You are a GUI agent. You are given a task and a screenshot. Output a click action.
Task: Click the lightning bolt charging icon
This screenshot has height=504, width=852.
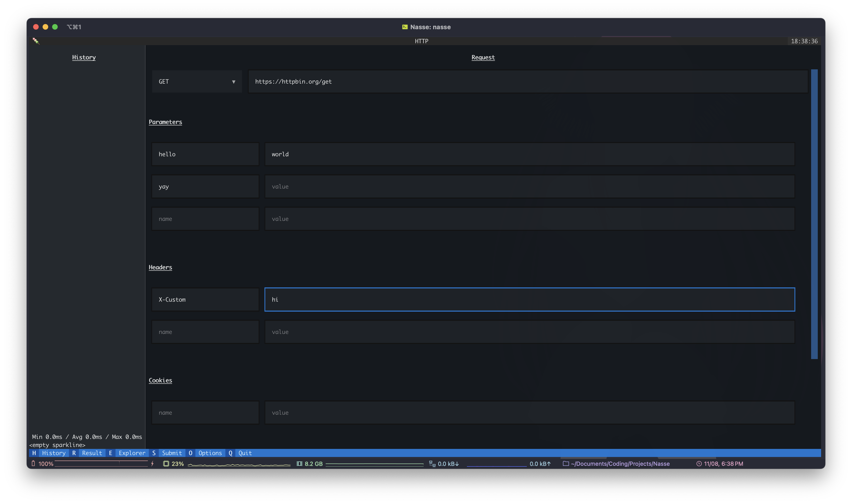[153, 464]
